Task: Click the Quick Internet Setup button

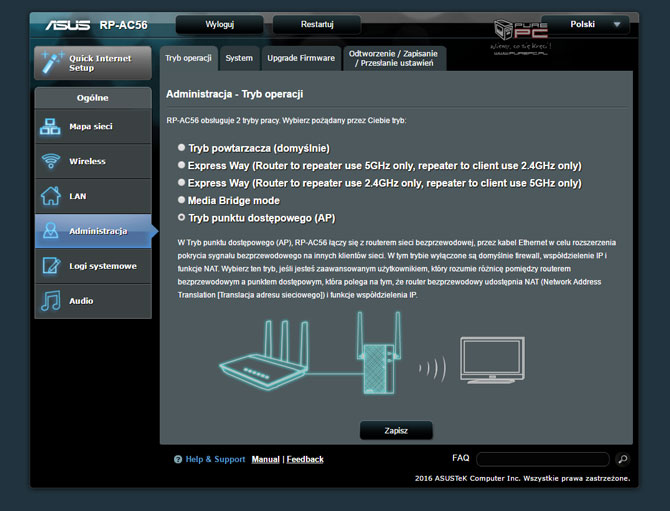Action: point(93,63)
